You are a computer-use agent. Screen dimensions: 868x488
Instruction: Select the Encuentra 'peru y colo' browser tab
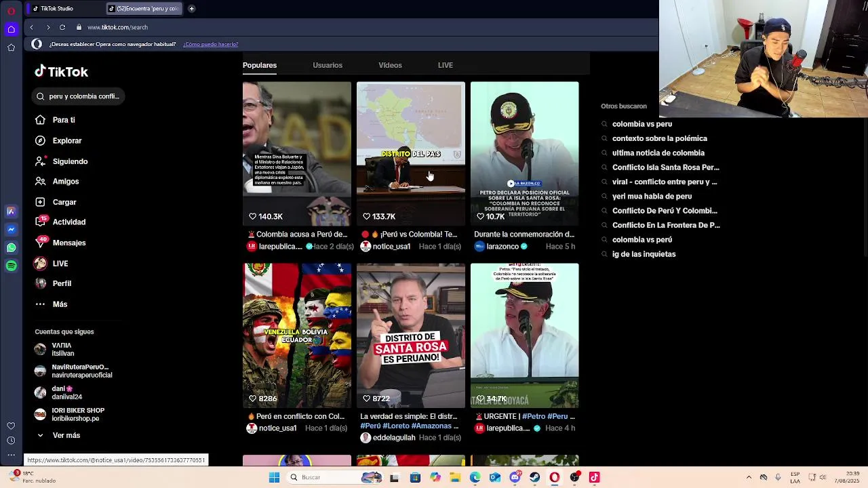pyautogui.click(x=144, y=9)
